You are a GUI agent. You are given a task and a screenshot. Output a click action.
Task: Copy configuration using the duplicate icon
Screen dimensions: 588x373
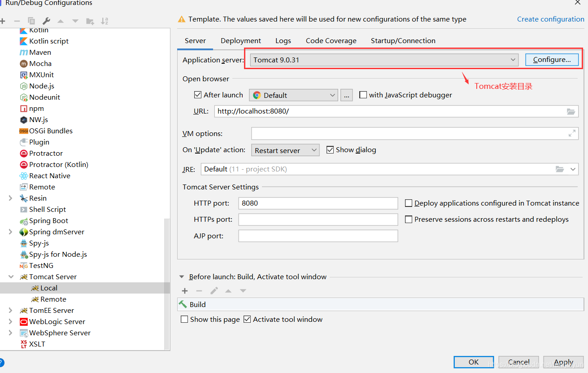pos(31,21)
